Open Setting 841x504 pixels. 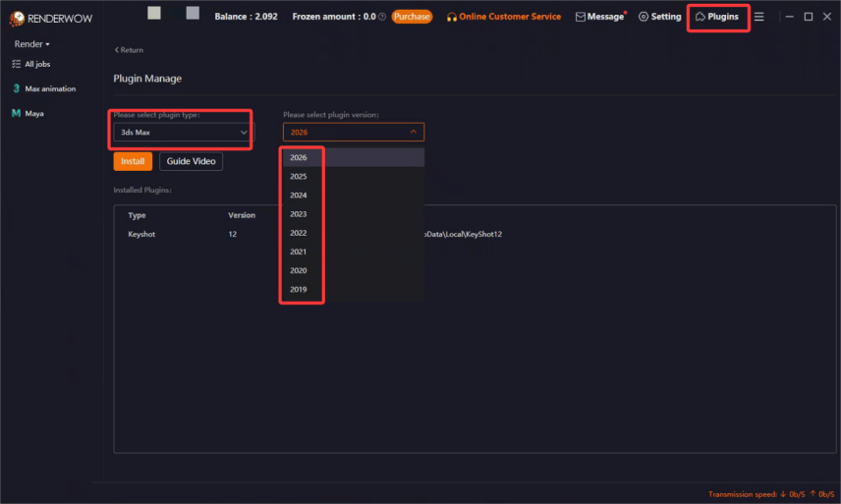tap(659, 17)
